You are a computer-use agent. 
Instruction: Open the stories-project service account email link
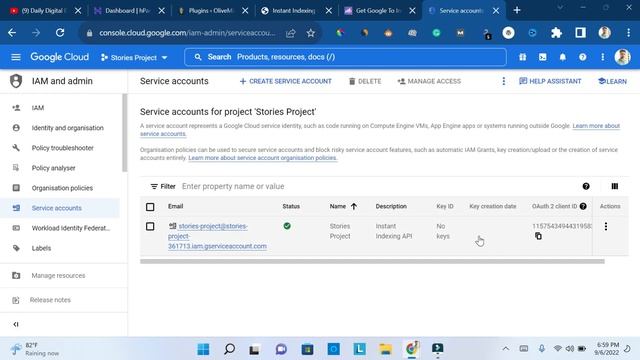click(x=217, y=236)
